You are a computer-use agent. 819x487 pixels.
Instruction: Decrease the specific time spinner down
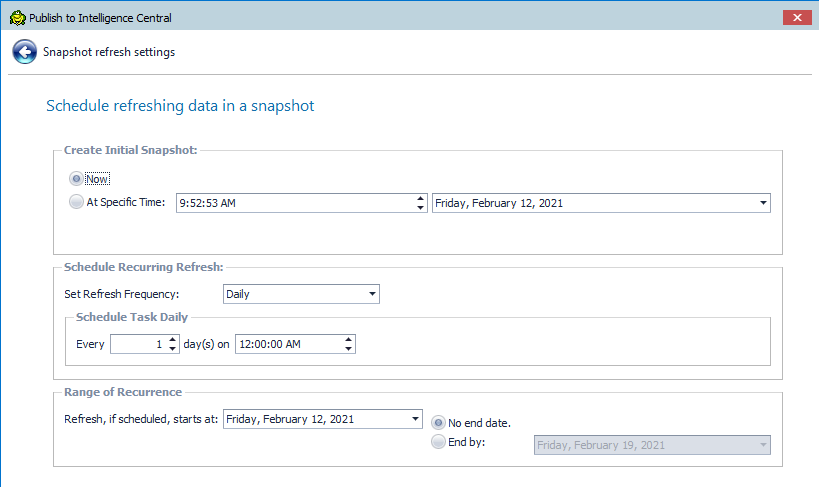point(420,208)
